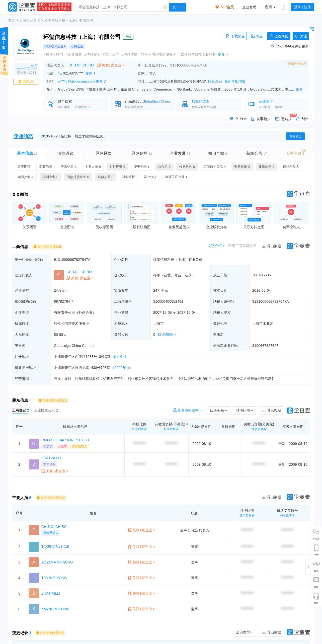
Task: Open the 关系图谱 thumbnail
Action: (30, 212)
